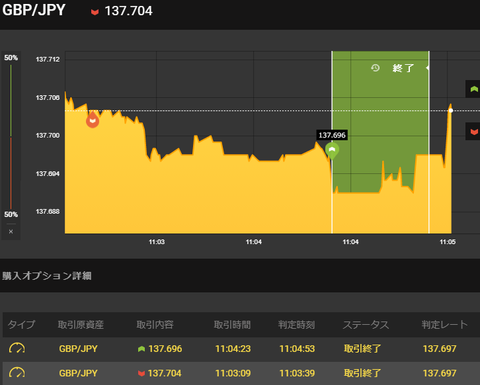Viewport: 480px width, 385px height.
Task: Click the GBP/JPY title
Action: tap(34, 10)
